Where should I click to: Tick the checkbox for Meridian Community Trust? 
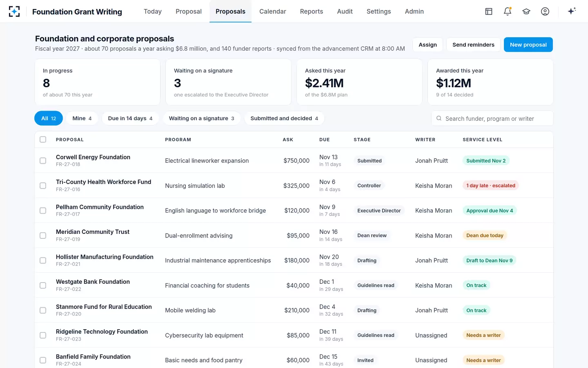click(x=43, y=236)
